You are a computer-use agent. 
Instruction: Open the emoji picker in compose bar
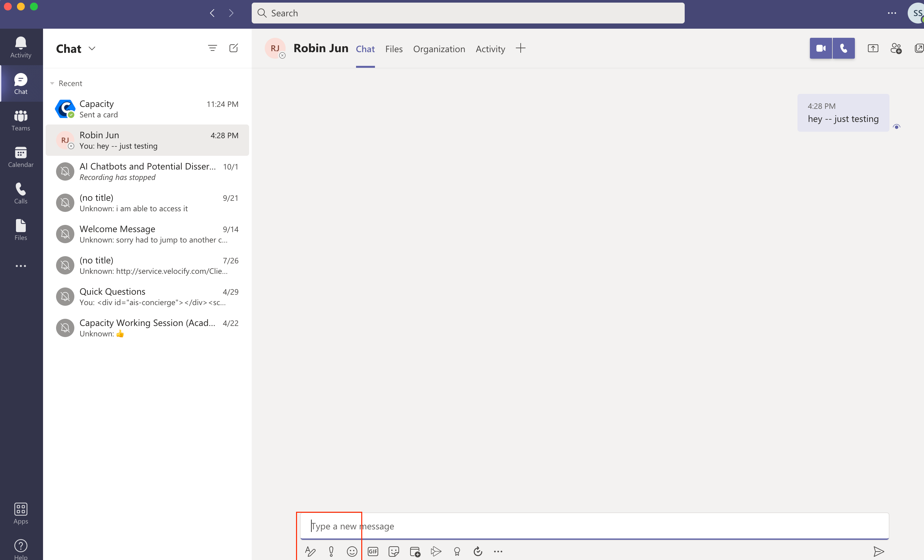(x=352, y=551)
